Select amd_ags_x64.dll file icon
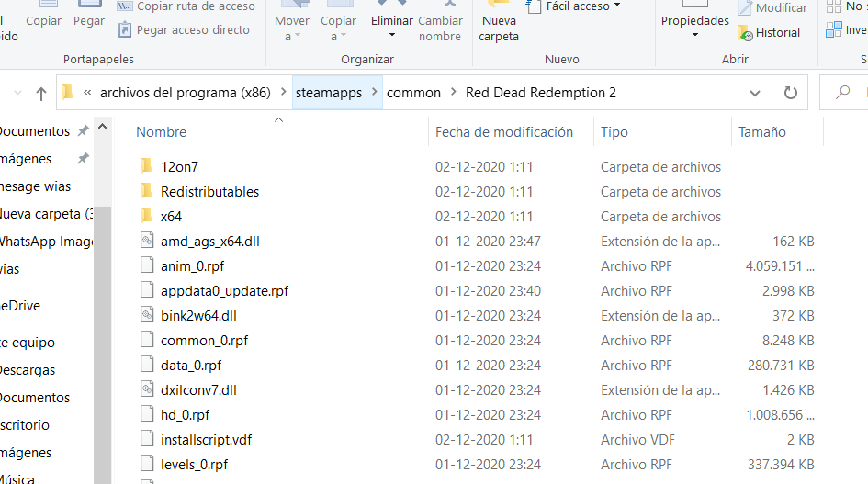This screenshot has width=868, height=484. point(147,240)
